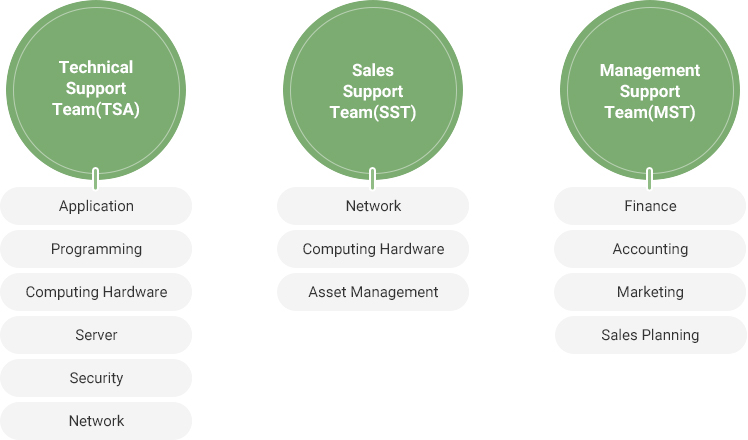
Task: Choose Computing Hardware under Technical Support Team
Action: [96, 292]
